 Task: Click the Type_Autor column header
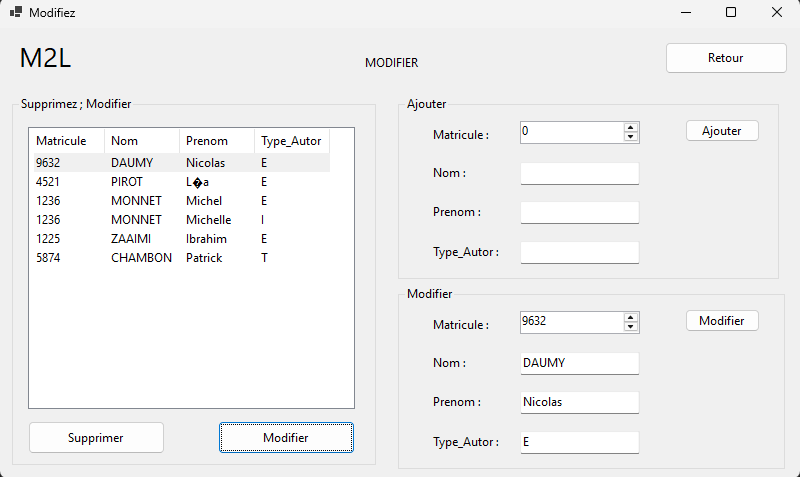(291, 141)
